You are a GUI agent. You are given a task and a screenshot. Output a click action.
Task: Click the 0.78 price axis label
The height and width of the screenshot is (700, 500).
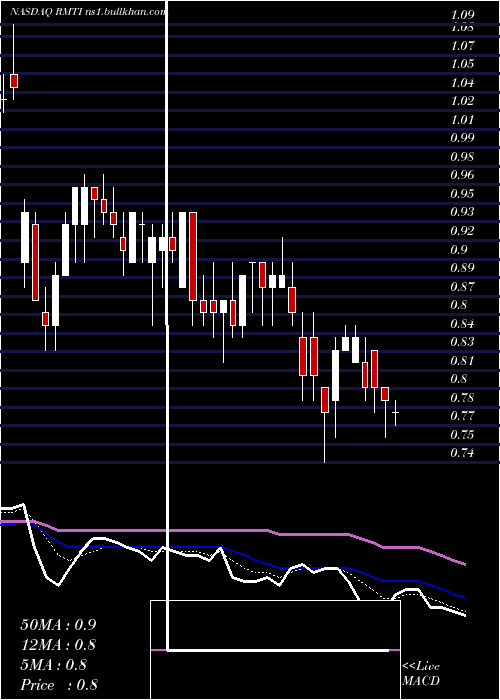coord(462,397)
